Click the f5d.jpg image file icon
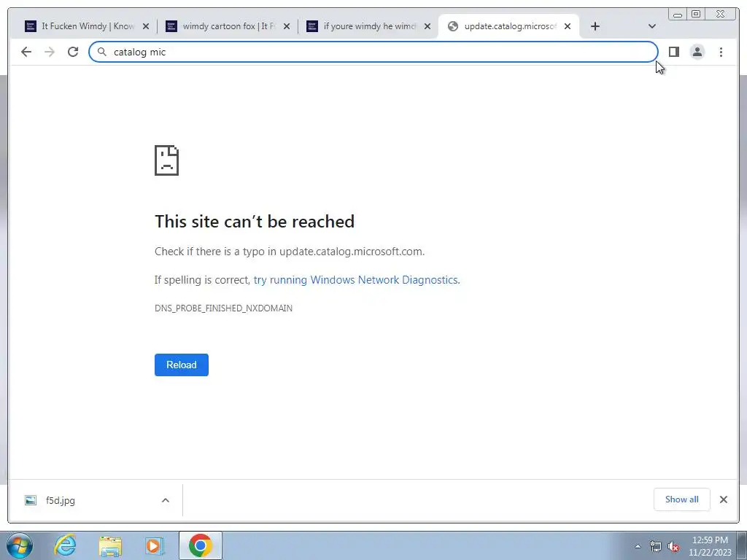The height and width of the screenshot is (560, 747). (x=31, y=500)
